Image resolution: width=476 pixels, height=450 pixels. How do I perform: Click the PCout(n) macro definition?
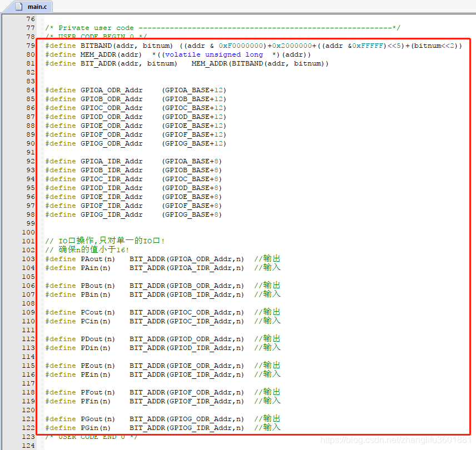pos(98,312)
